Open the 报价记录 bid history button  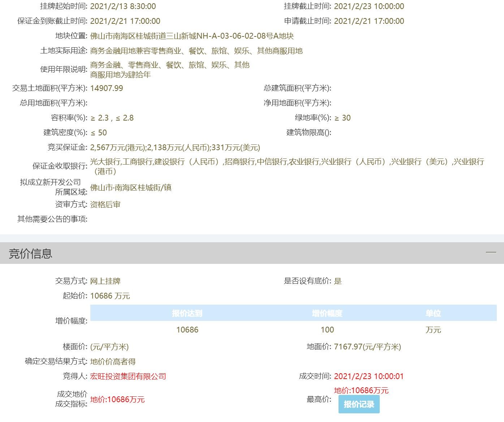coord(359,404)
